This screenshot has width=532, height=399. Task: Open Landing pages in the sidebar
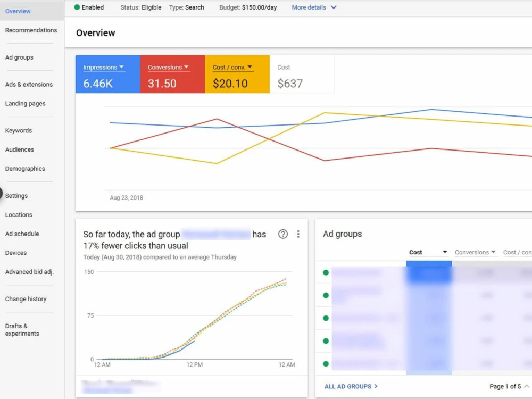[25, 104]
